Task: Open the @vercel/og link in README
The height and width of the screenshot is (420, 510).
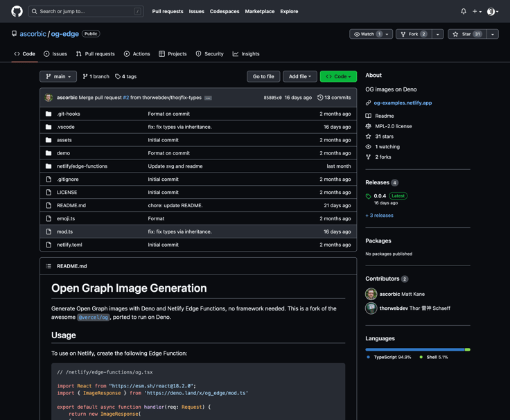Action: [94, 317]
